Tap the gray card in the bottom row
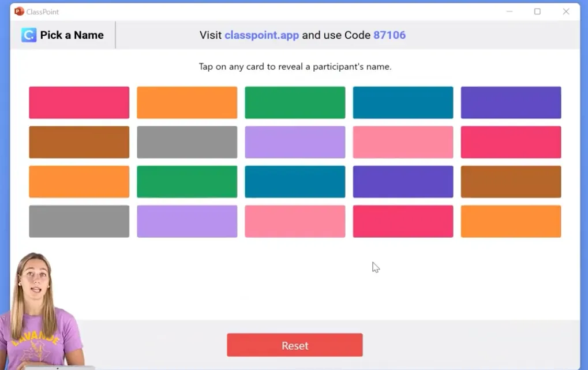The width and height of the screenshot is (588, 370). tap(79, 221)
